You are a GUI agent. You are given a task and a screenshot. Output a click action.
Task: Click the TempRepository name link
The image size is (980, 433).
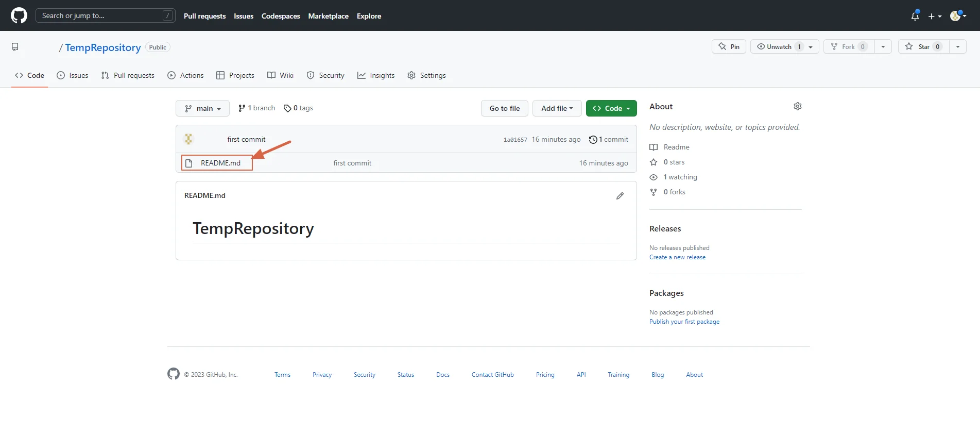(x=103, y=47)
